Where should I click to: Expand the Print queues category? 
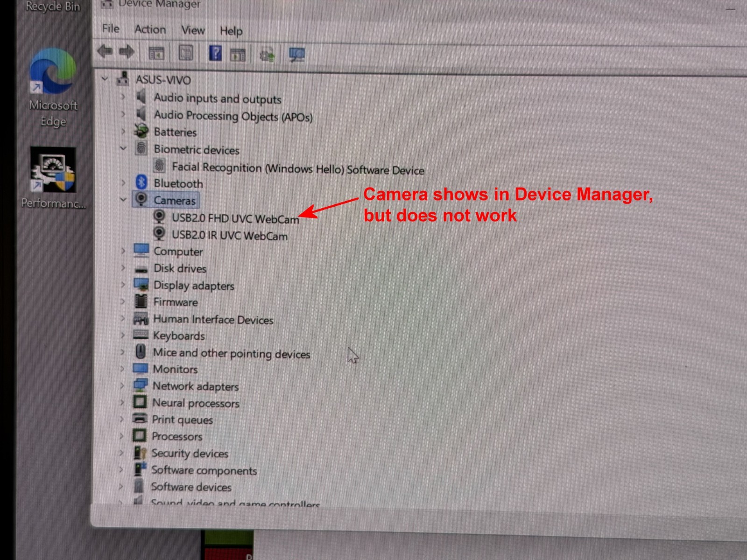122,419
